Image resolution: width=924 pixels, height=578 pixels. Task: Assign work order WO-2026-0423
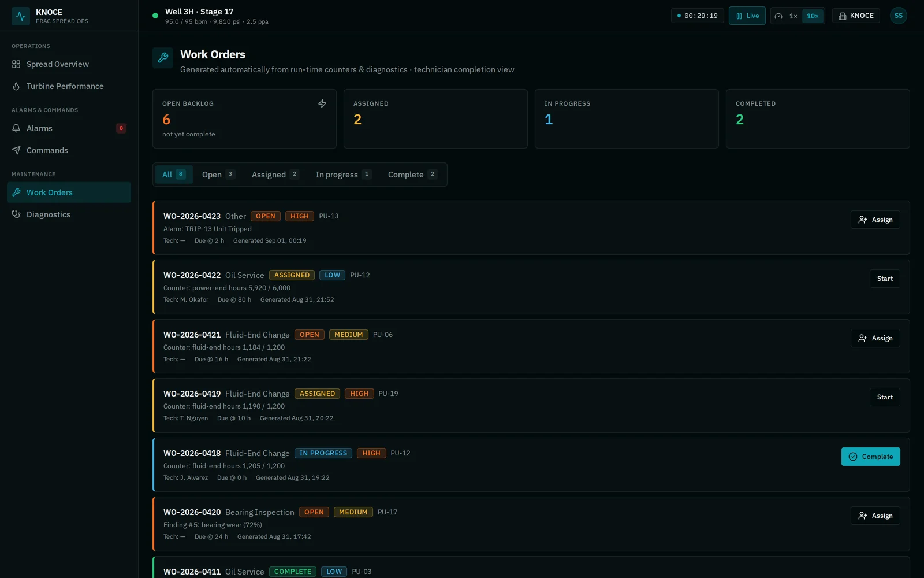[875, 220]
